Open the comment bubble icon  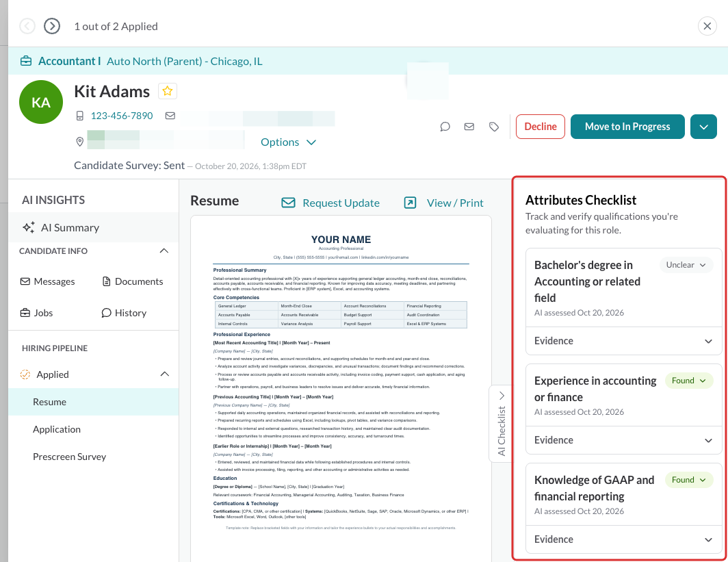(x=445, y=127)
